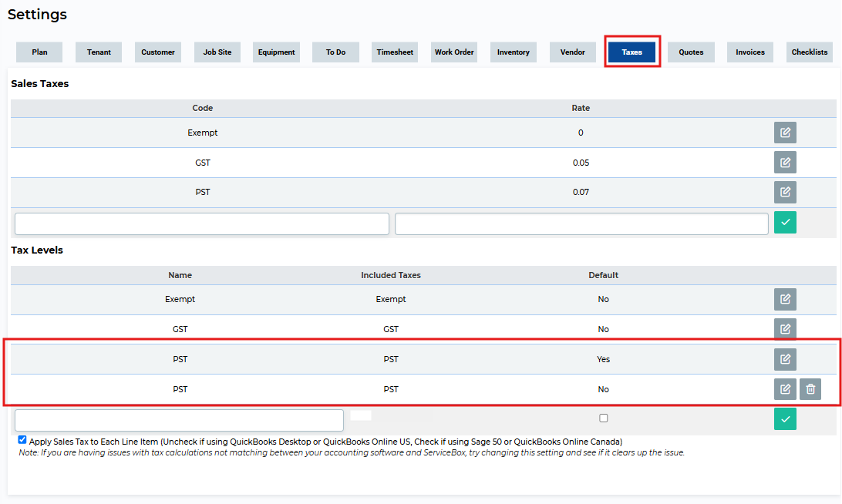
Task: Go to the To Do tab
Action: 335,52
